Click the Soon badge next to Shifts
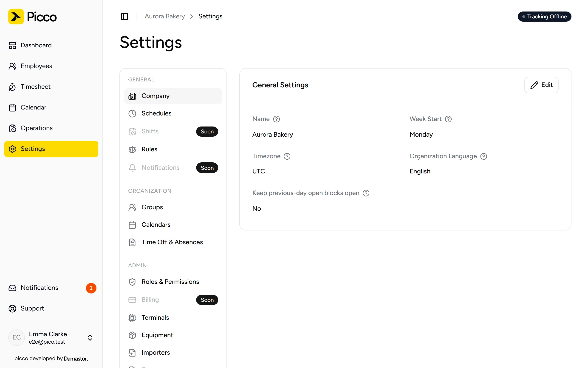This screenshot has height=368, width=588. point(207,131)
